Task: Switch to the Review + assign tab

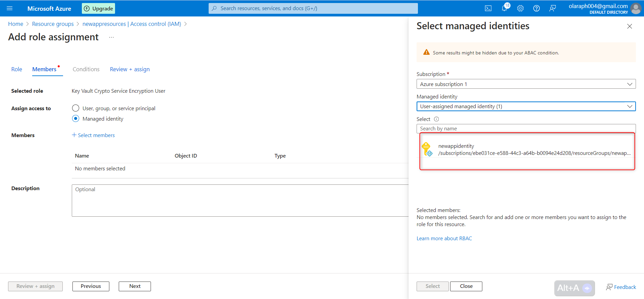Action: pos(130,69)
